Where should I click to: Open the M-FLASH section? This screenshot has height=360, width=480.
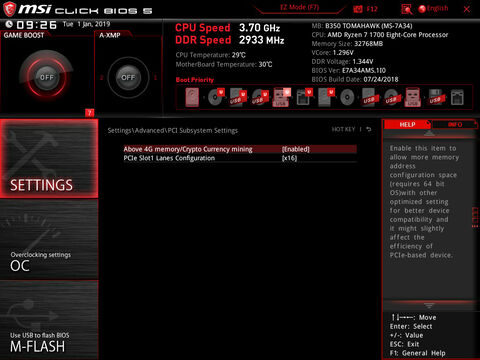pos(49,320)
